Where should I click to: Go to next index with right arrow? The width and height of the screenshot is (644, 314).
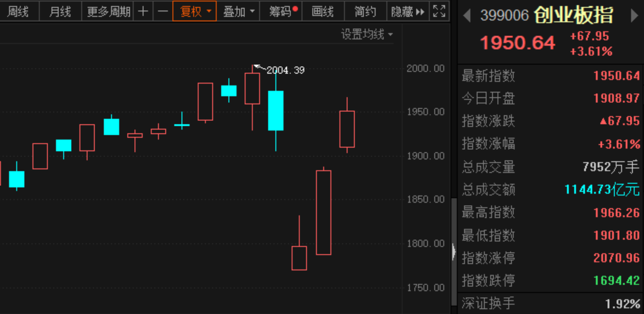coord(635,16)
